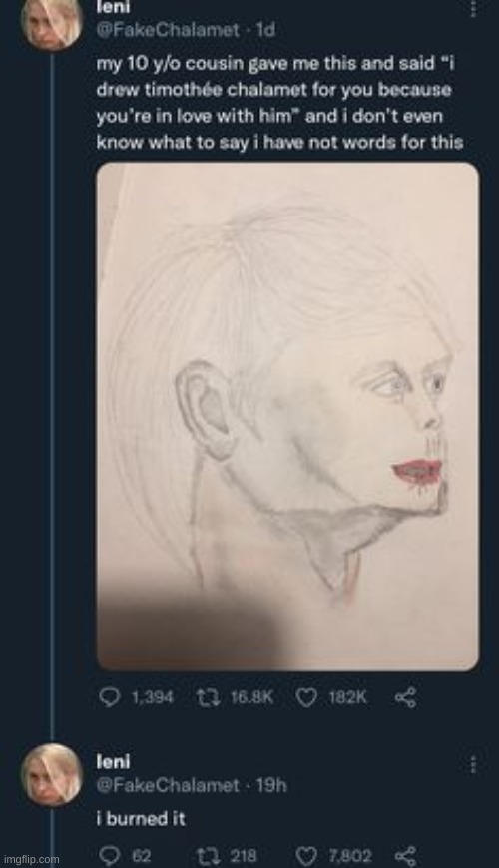Like the "i burned it" tweet

306,856
